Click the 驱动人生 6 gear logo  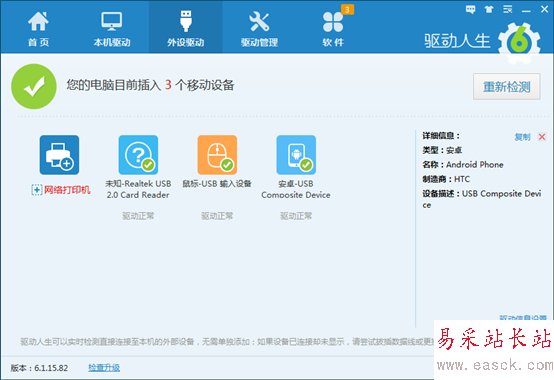pyautogui.click(x=519, y=43)
